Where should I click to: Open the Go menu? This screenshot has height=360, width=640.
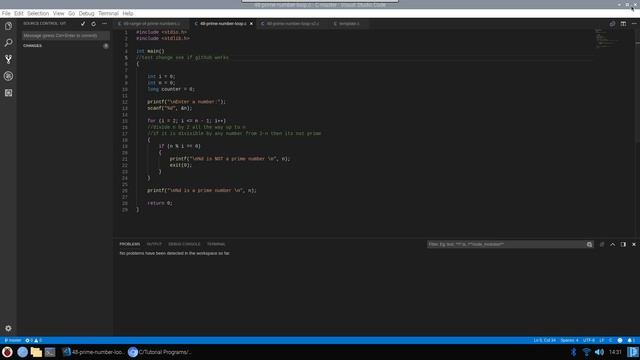(71, 13)
